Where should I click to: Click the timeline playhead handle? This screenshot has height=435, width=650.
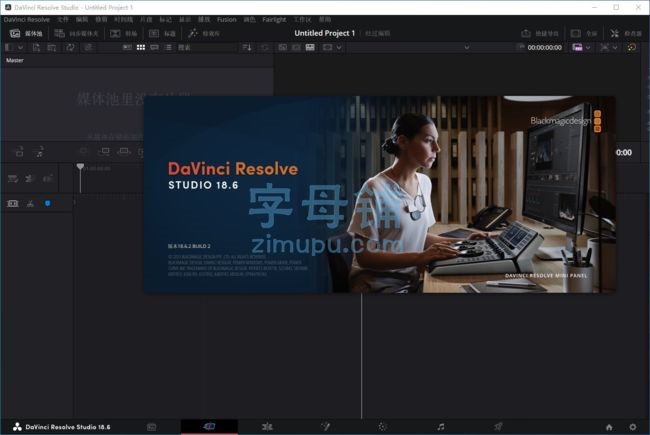80,167
